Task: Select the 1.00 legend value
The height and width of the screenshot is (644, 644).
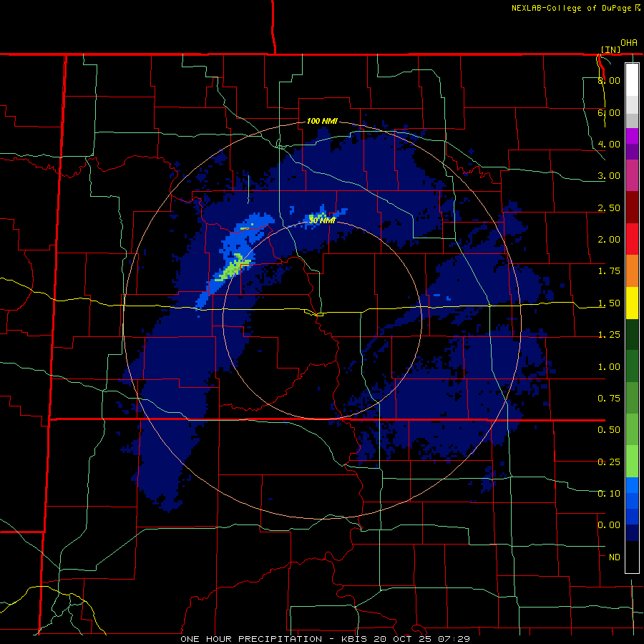Action: (x=609, y=367)
